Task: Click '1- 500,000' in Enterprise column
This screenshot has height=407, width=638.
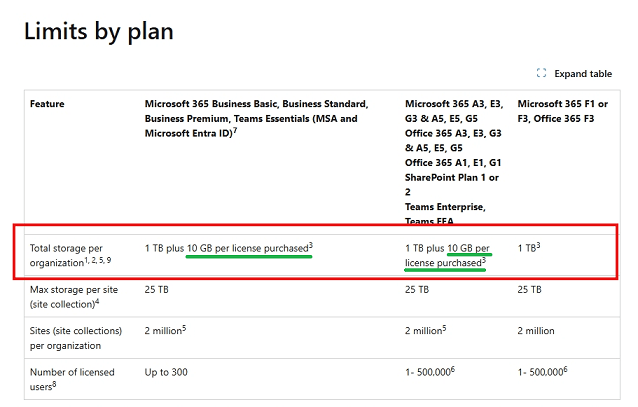Action: click(430, 372)
